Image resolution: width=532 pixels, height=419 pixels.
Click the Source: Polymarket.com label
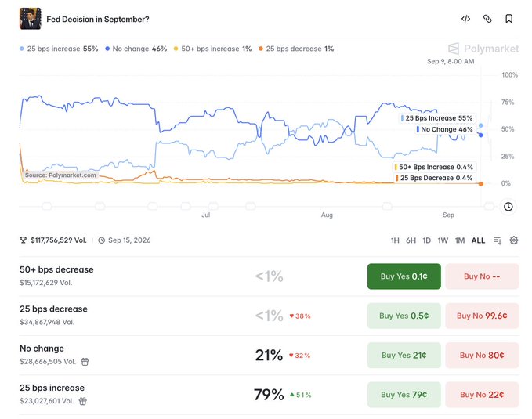pos(60,175)
